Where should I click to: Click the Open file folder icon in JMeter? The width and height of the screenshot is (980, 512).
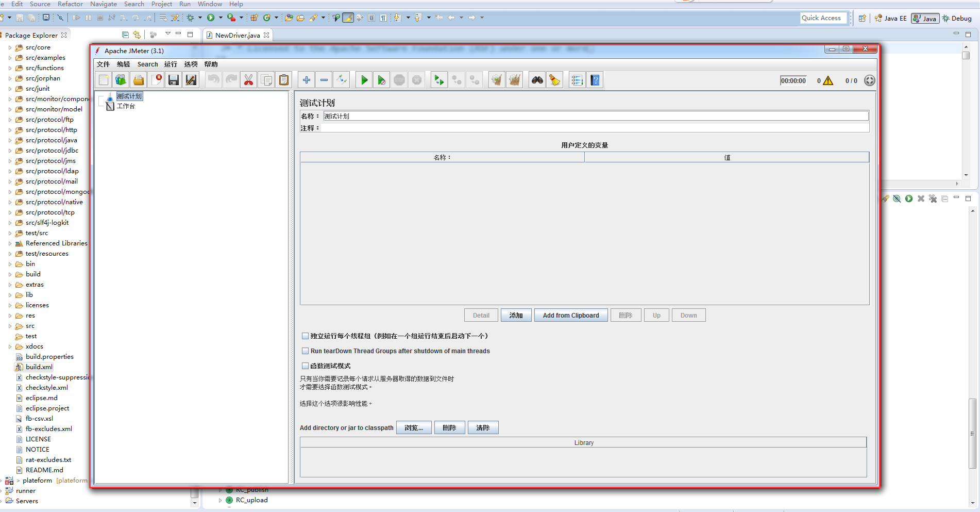click(138, 80)
